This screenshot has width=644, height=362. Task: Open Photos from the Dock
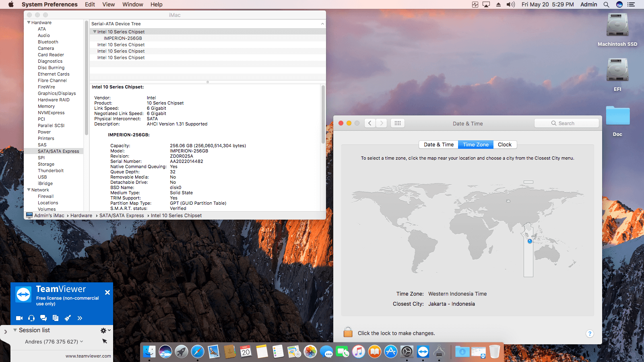(x=310, y=352)
